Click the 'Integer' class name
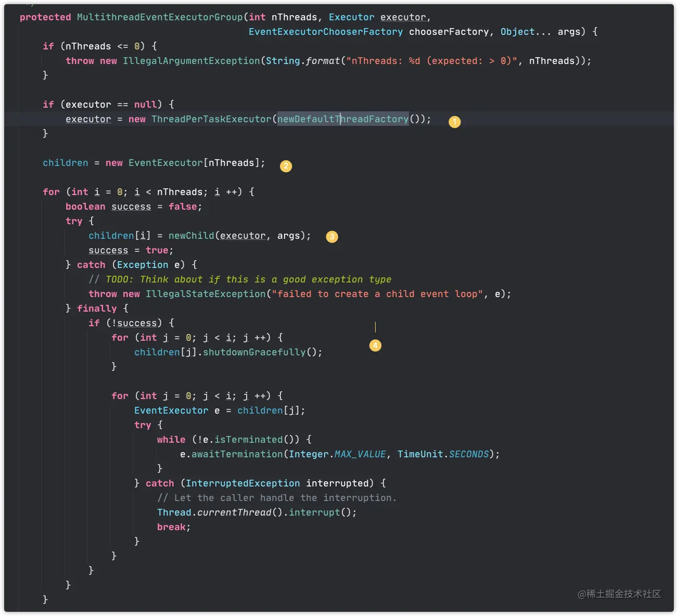 [309, 454]
